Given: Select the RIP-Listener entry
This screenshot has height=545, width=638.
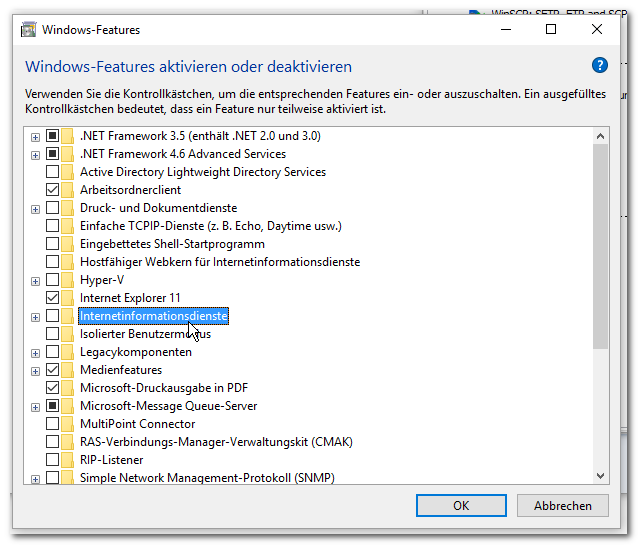Looking at the screenshot, I should coord(111,460).
